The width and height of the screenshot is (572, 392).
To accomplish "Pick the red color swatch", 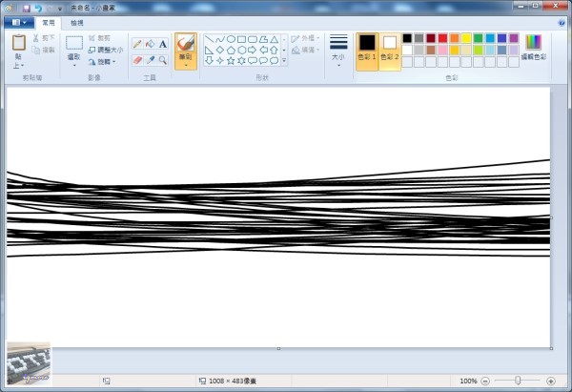I will (x=442, y=38).
